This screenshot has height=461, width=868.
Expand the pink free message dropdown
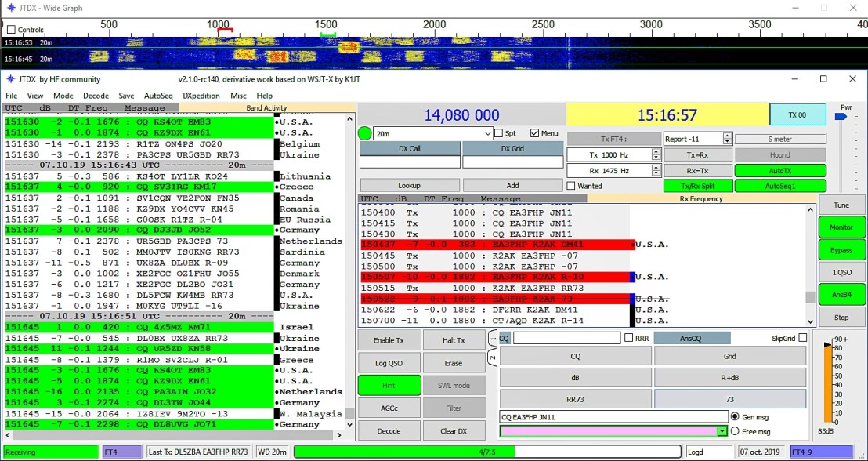(722, 431)
